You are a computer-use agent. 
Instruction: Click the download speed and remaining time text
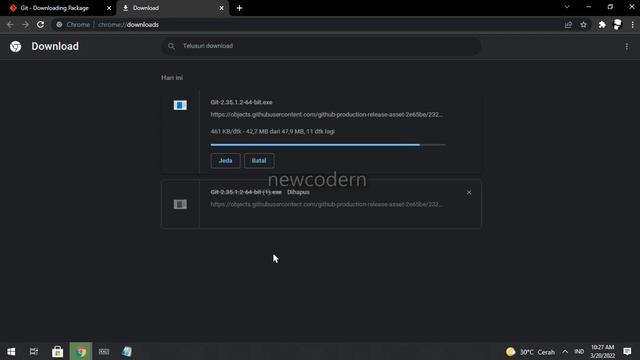pyautogui.click(x=273, y=131)
